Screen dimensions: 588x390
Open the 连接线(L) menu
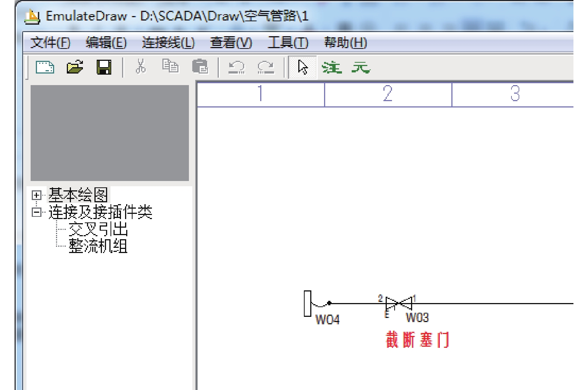pos(168,43)
